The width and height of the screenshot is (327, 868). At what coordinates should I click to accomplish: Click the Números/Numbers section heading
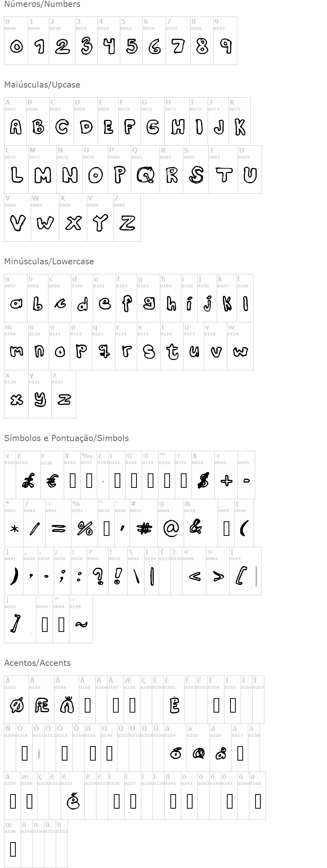(x=42, y=4)
